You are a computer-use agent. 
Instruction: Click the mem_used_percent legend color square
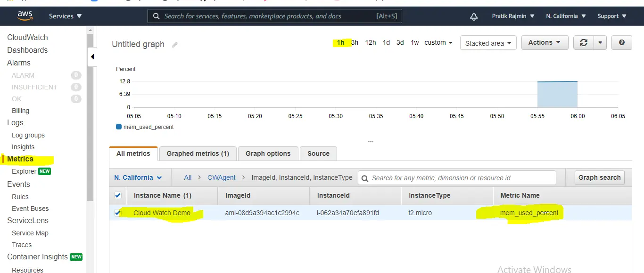coord(119,127)
